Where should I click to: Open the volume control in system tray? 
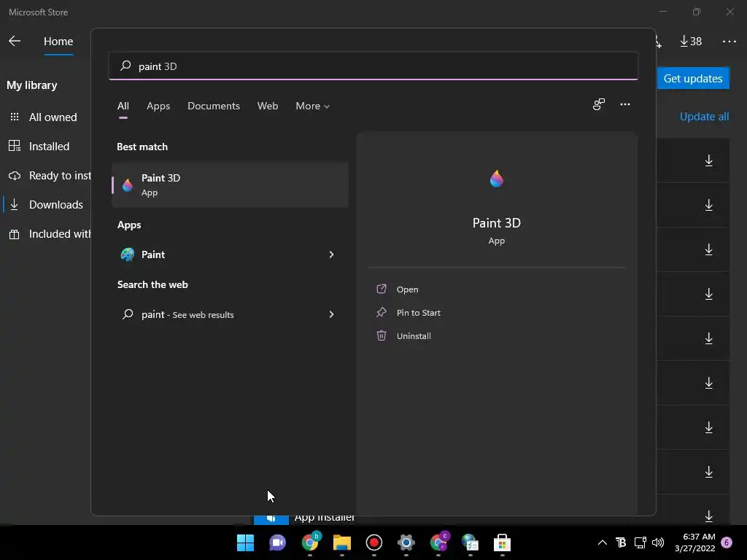(658, 542)
